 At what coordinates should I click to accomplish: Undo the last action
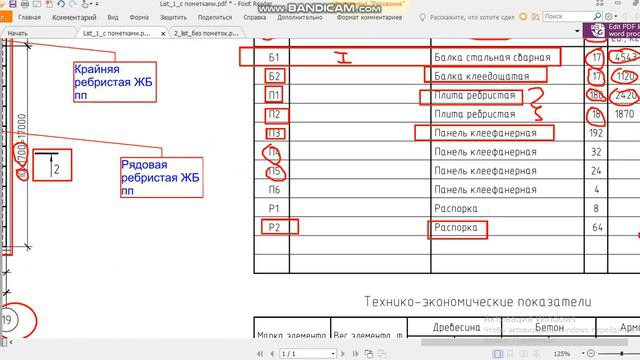(x=61, y=4)
